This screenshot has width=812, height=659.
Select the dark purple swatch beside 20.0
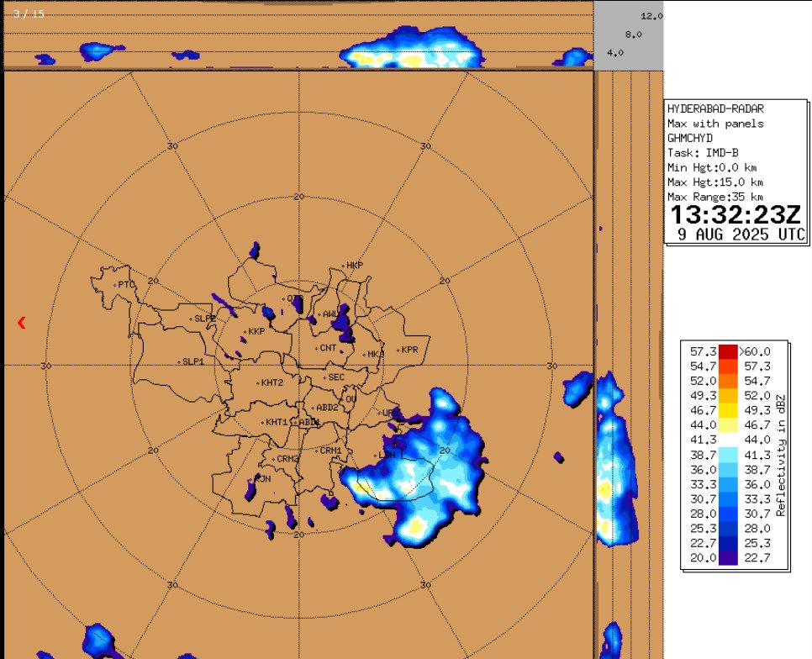(x=728, y=557)
